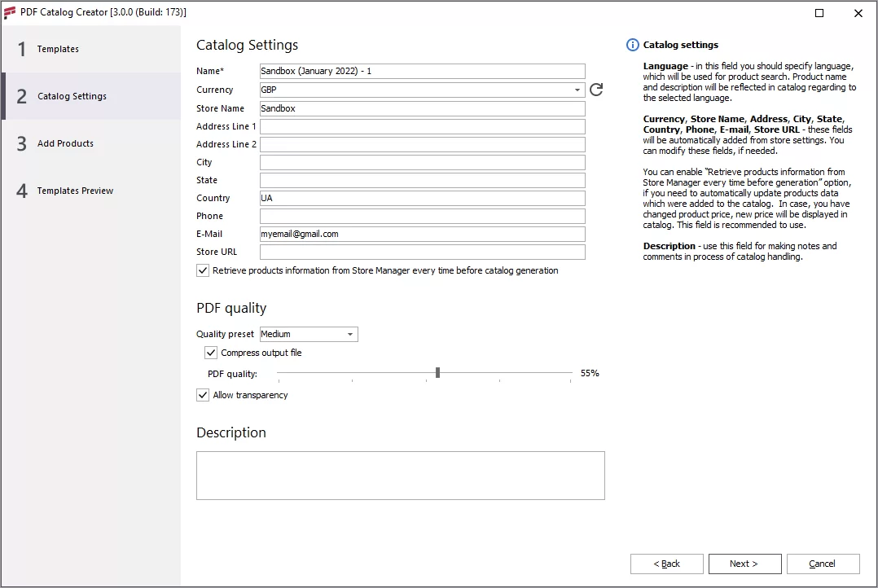Click the PDF Catalog Creator app icon
Viewport: 878px width, 588px height.
[10, 12]
